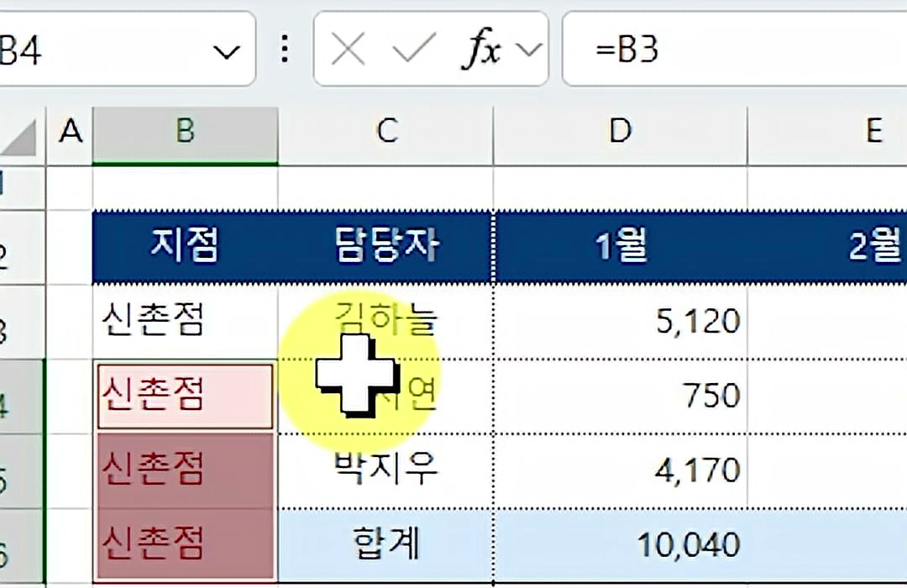The height and width of the screenshot is (588, 907).
Task: Select 신촌점 cell beside 박지우
Action: 185,470
